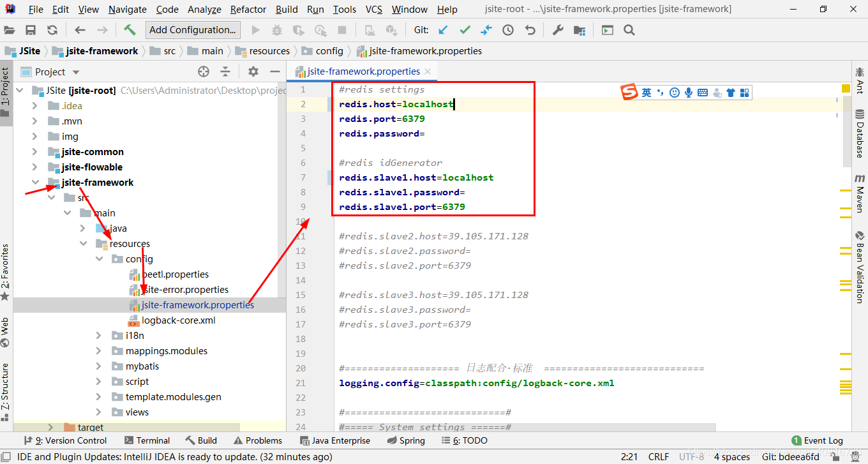Click the Sogou input method S icon

point(629,93)
